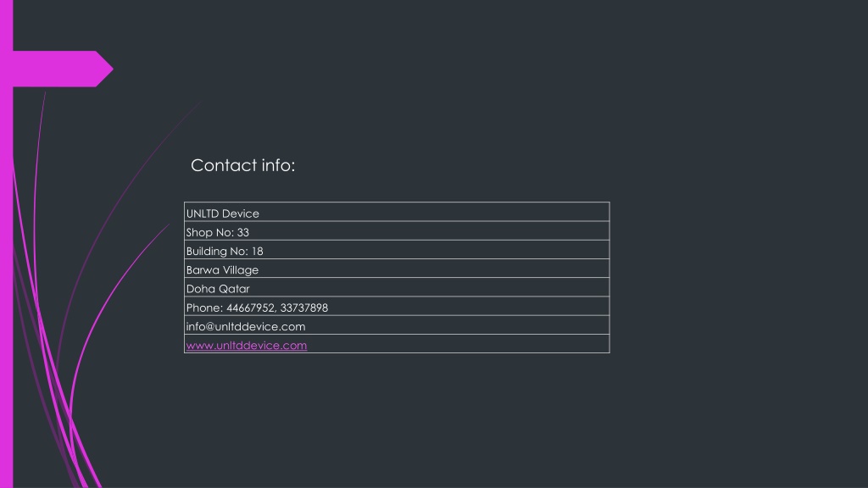The width and height of the screenshot is (868, 488).
Task: Click the word Device in first table row
Action: tap(240, 213)
